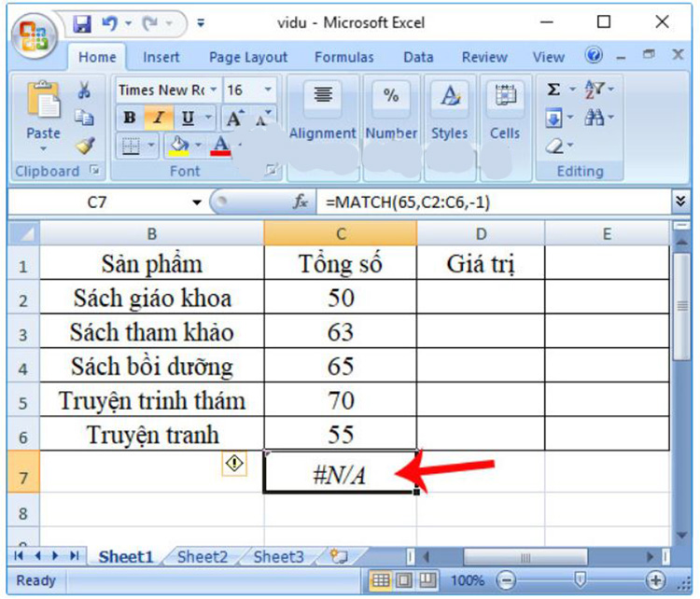The width and height of the screenshot is (700, 599).
Task: Select all cells corner button
Action: [x=24, y=233]
